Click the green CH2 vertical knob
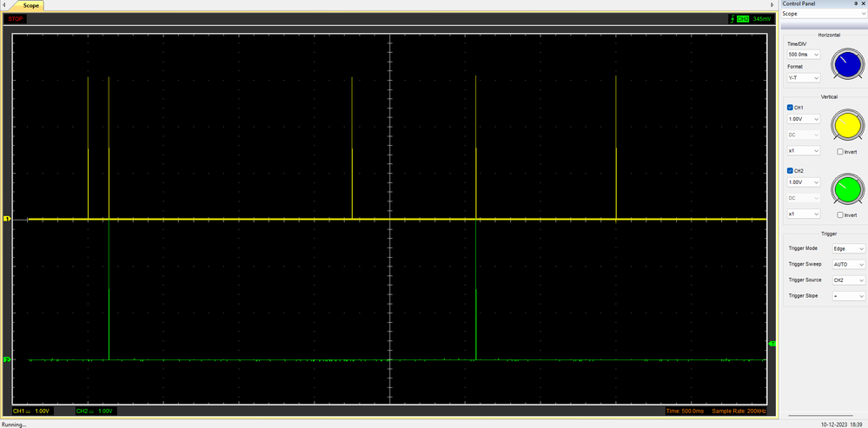Screen dimensions: 868x428 coord(847,189)
